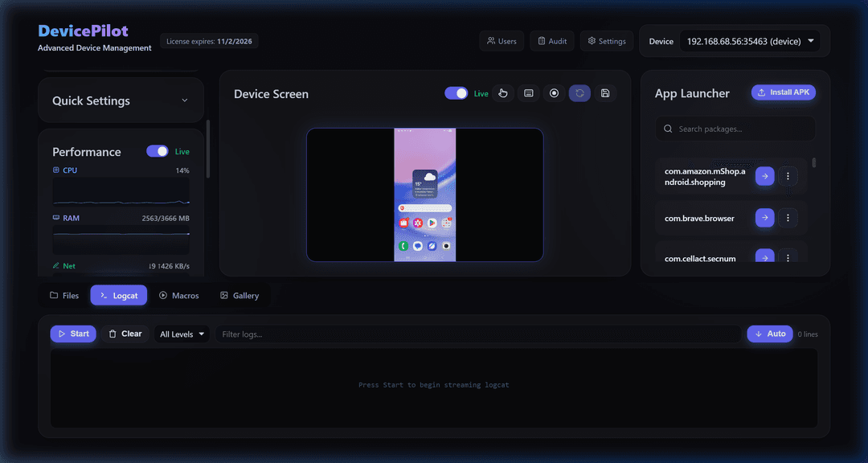Image resolution: width=868 pixels, height=463 pixels.
Task: Focus the Search packages field
Action: (x=735, y=129)
